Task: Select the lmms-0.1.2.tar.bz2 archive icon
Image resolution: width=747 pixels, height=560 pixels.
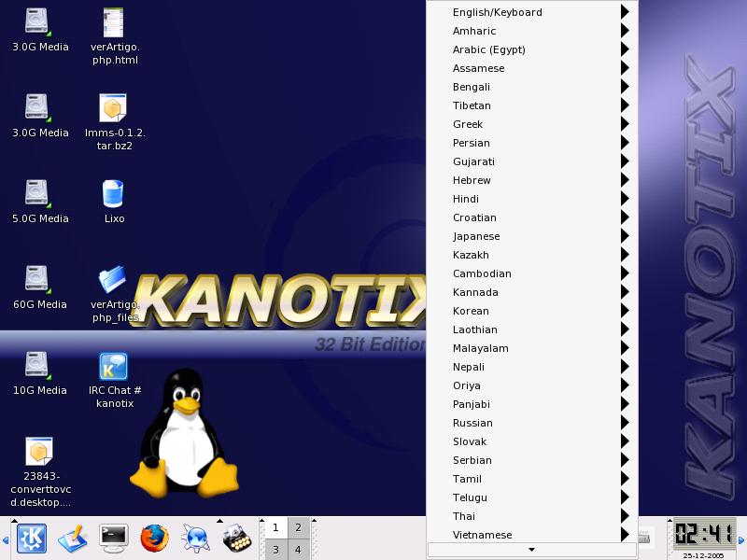Action: 113,108
